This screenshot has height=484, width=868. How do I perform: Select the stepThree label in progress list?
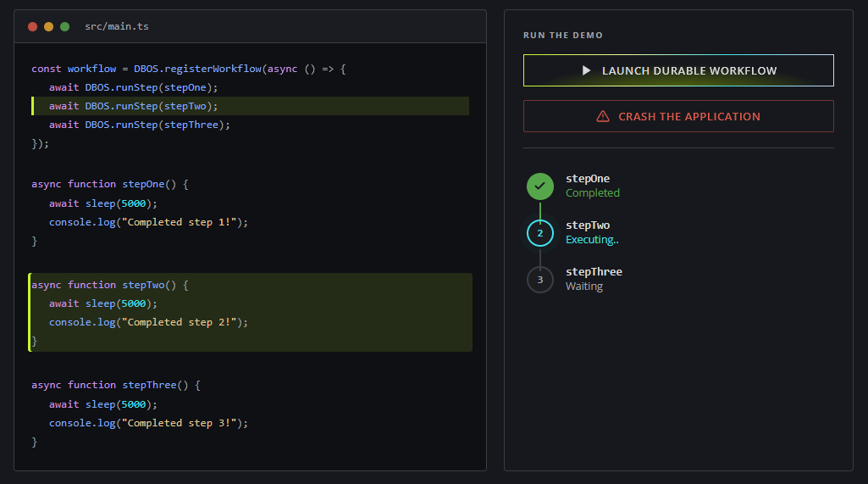tap(594, 271)
